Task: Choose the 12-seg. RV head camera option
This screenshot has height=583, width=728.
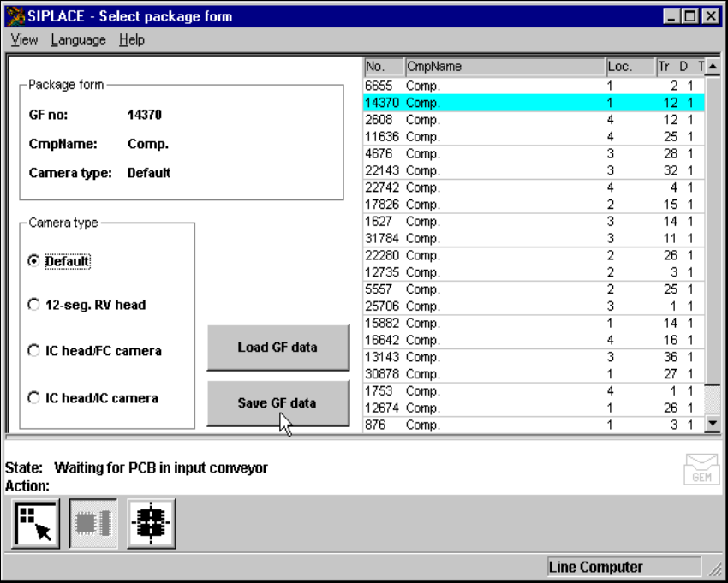Action: pyautogui.click(x=34, y=305)
